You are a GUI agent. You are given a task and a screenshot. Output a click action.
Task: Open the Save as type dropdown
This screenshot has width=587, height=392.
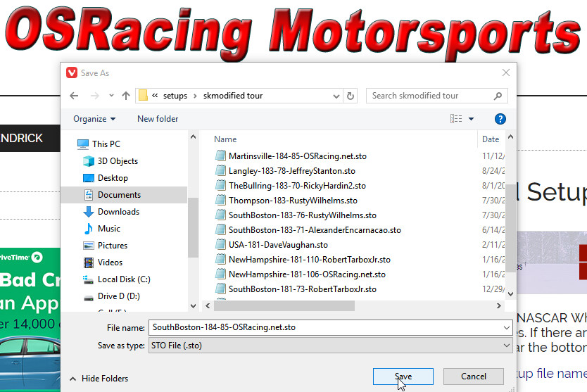tap(329, 346)
